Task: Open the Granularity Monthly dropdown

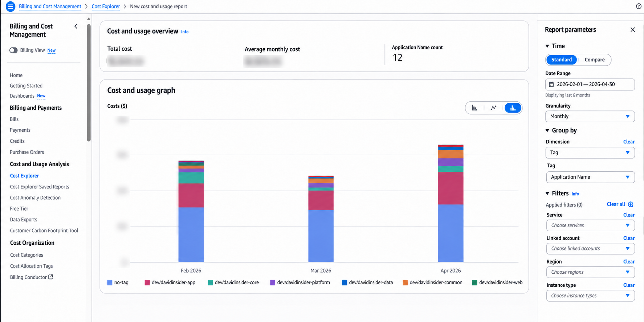Action: [x=590, y=117]
